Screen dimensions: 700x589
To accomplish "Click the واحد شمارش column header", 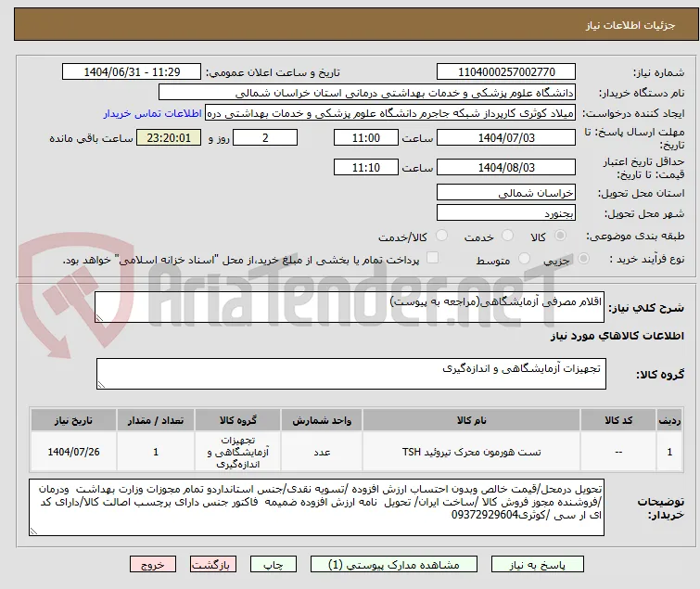I will tap(322, 420).
